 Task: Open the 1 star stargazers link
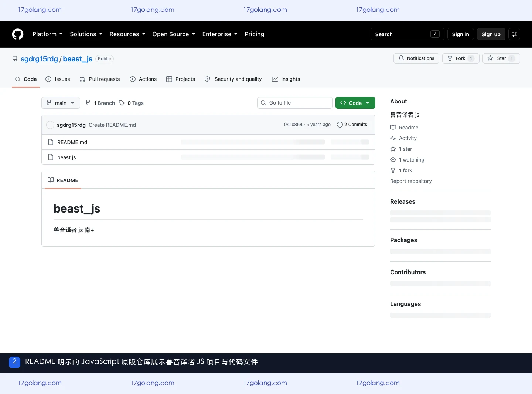[x=401, y=149]
